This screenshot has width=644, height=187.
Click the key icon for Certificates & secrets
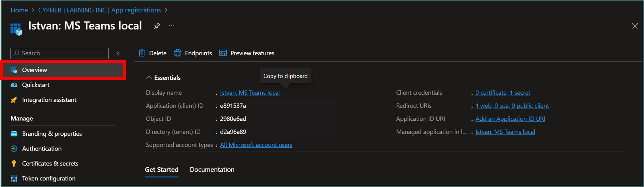(x=14, y=163)
